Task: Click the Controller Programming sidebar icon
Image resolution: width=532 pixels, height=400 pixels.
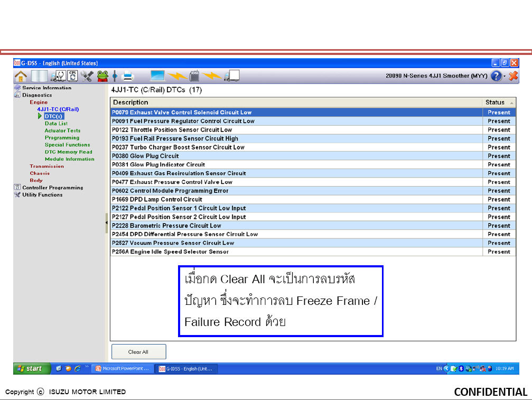Action: click(x=17, y=187)
